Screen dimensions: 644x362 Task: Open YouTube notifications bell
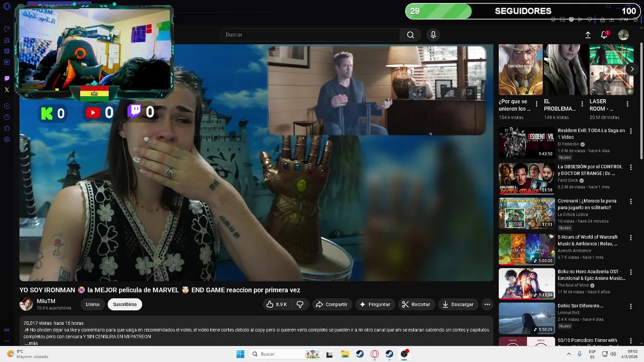point(604,35)
